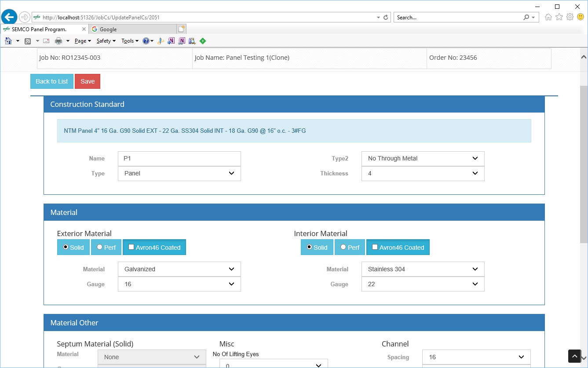Viewport: 588px width, 368px height.
Task: Open the browser settings gear icon
Action: [x=570, y=17]
